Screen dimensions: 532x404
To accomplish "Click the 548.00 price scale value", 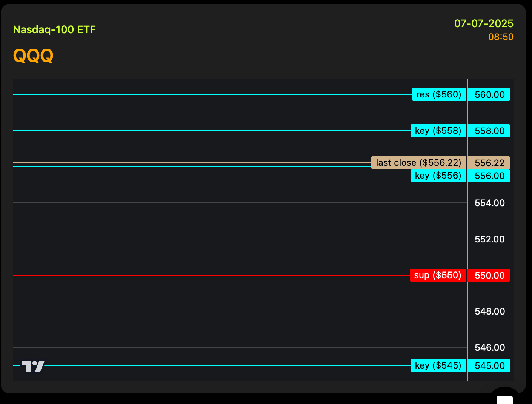I will tap(490, 311).
